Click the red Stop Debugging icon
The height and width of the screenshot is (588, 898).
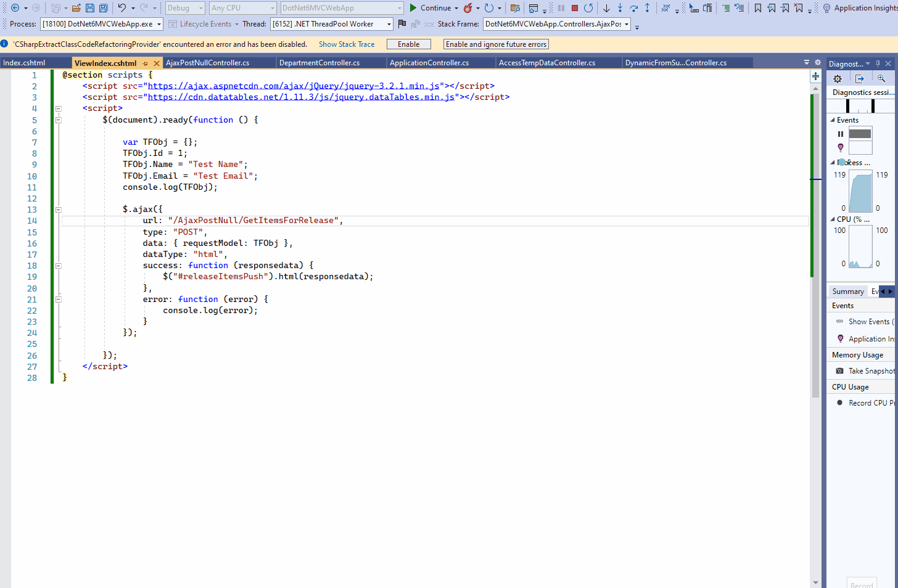click(574, 7)
